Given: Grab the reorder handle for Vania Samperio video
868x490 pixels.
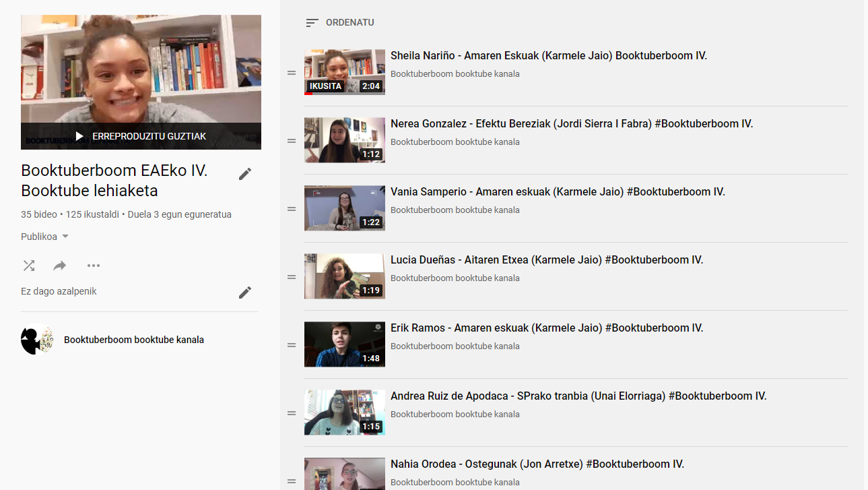Looking at the screenshot, I should click(292, 209).
